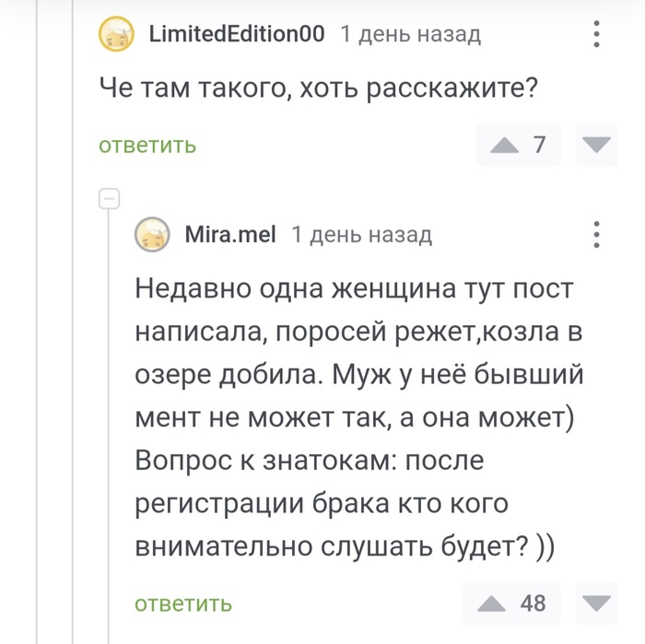The width and height of the screenshot is (645, 644).
Task: Downvote LimitedEdition00's comment
Action: [x=597, y=146]
